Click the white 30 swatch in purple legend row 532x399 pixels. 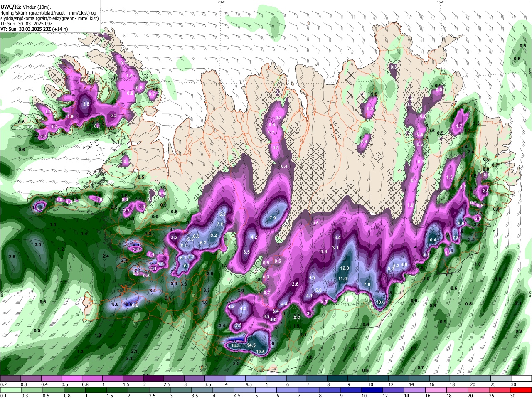click(520, 378)
